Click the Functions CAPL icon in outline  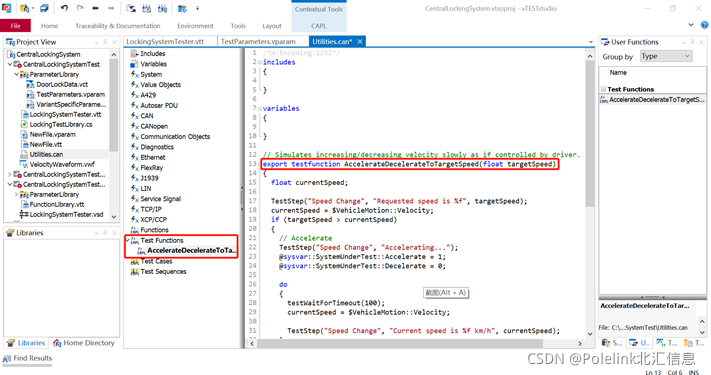click(135, 230)
